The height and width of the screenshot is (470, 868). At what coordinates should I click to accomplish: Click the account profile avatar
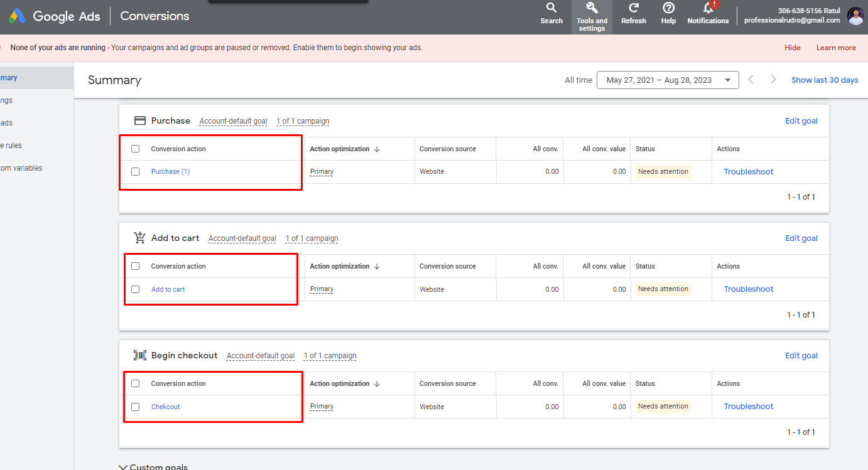click(855, 16)
